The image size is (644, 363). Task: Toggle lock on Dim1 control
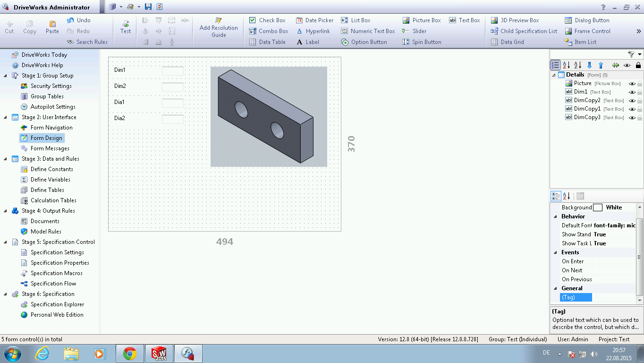(x=640, y=92)
